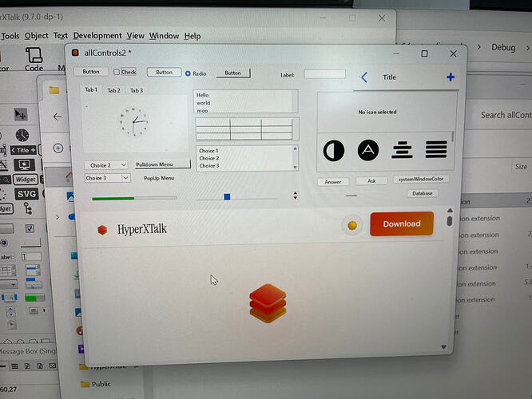This screenshot has width=532, height=399.
Task: Choose the header bar Title widget in palette
Action: coord(23,150)
